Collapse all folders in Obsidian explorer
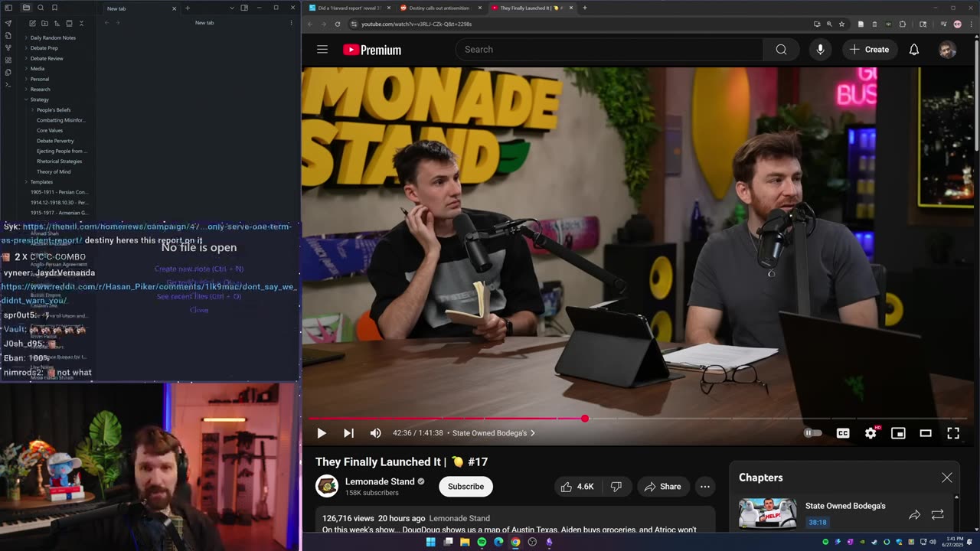This screenshot has width=980, height=551. 81,23
